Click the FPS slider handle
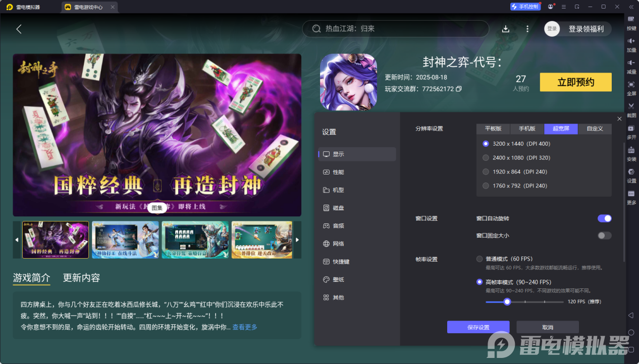The height and width of the screenshot is (364, 639). (x=507, y=301)
